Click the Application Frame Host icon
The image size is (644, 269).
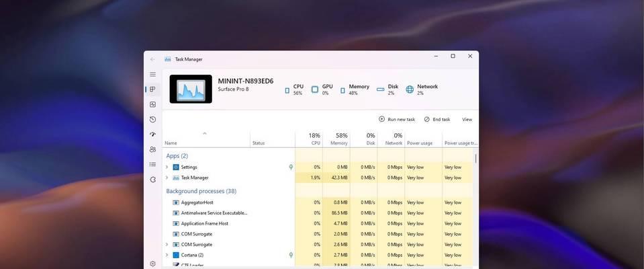(176, 223)
